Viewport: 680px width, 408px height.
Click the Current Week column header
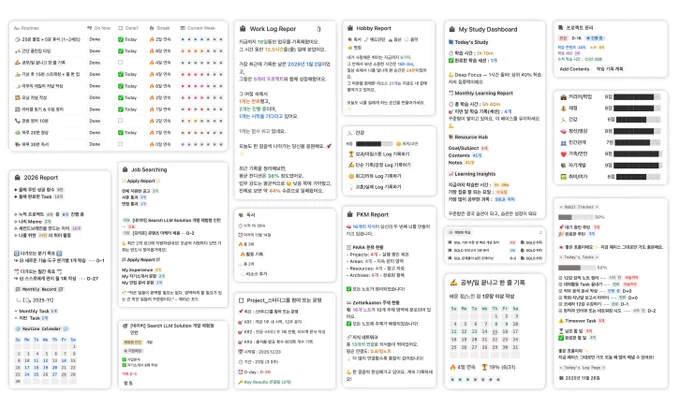point(198,28)
